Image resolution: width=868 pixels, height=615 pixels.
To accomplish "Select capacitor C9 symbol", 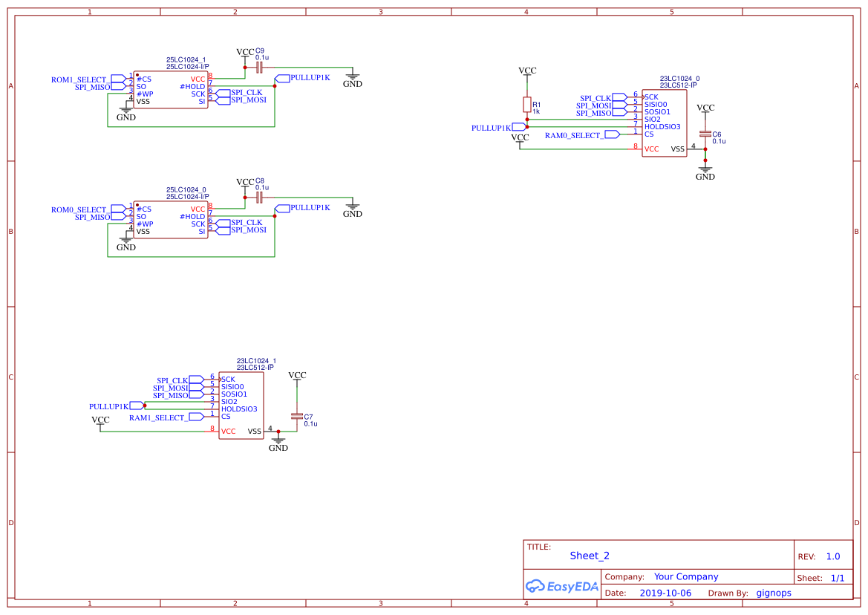I will pos(258,68).
